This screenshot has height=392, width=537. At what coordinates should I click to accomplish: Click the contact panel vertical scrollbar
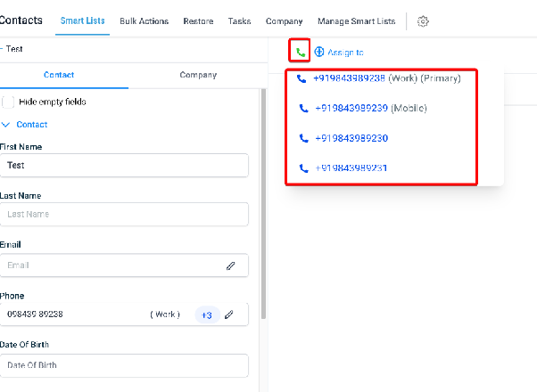pos(263,204)
